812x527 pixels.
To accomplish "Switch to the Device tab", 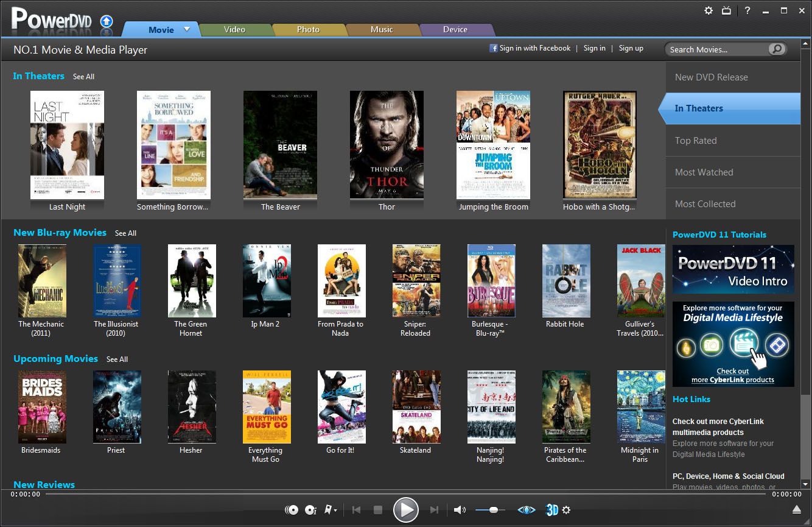I will tap(455, 29).
